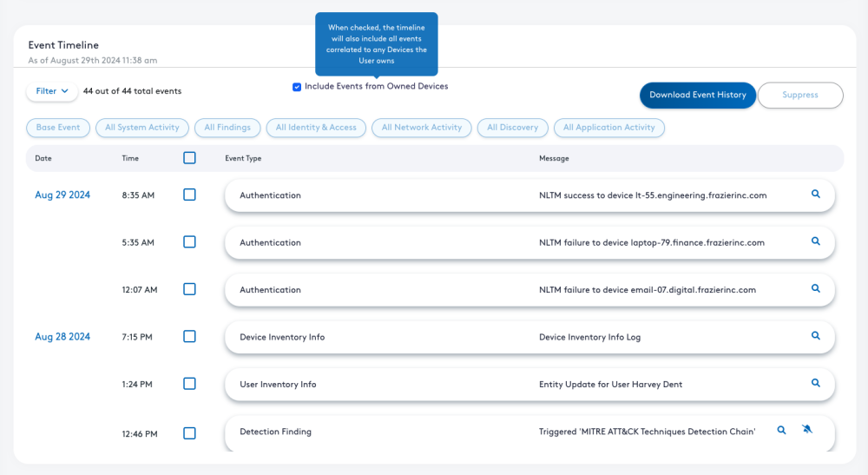Viewport: 868px width, 475px height.
Task: Click the Suppress button
Action: coord(800,96)
